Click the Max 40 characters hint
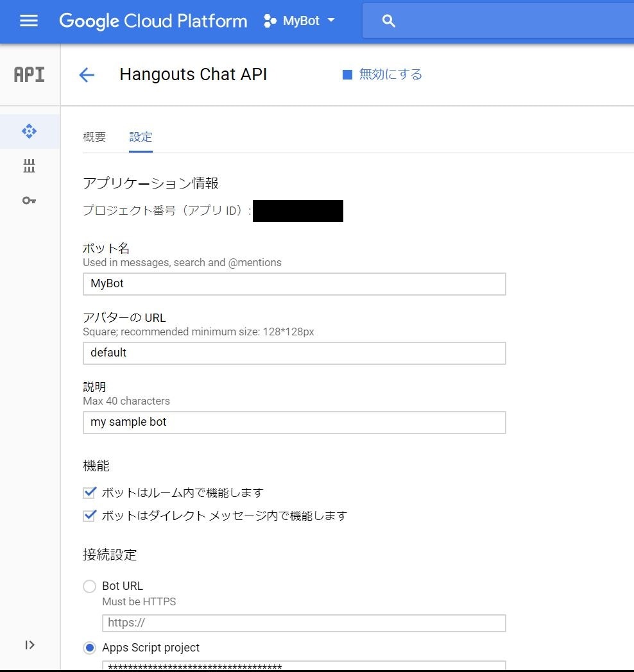The image size is (634, 672). (126, 401)
